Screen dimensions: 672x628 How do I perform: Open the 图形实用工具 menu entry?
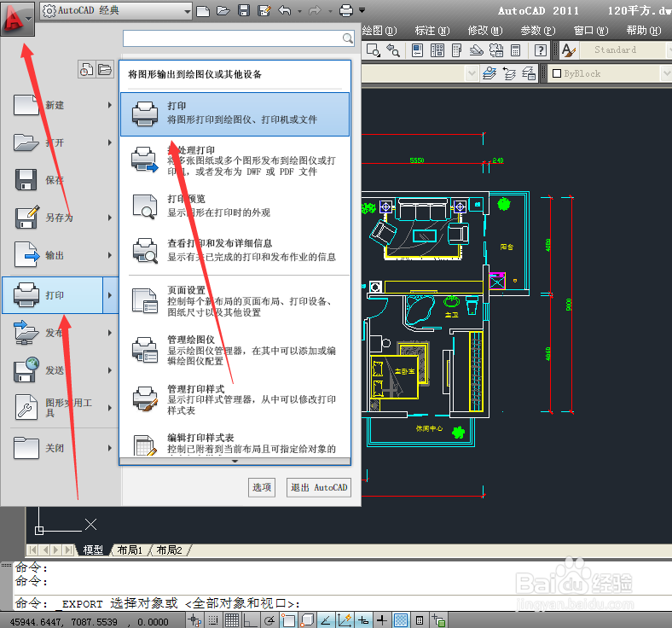(x=60, y=408)
